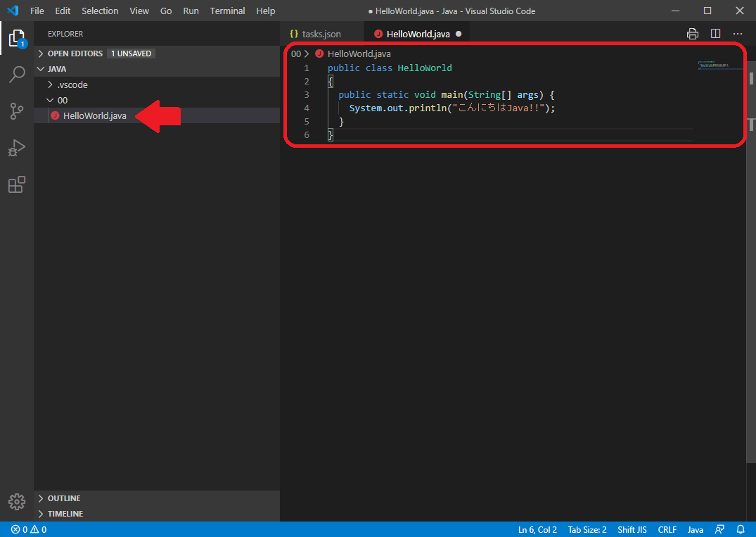The height and width of the screenshot is (537, 756).
Task: Go to line via Ln 6, Col 2
Action: (x=537, y=529)
